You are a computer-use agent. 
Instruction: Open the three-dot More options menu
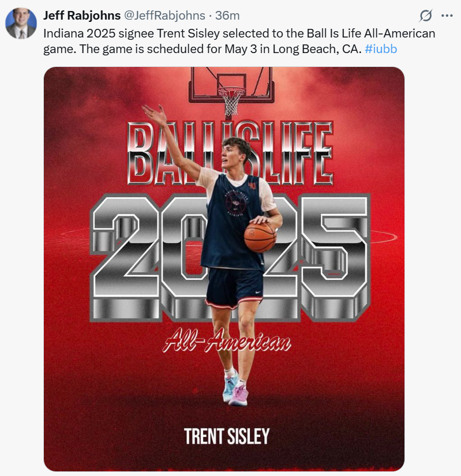pos(447,16)
